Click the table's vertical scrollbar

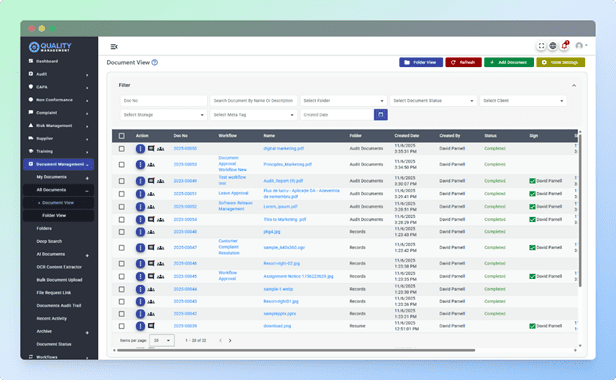580,210
